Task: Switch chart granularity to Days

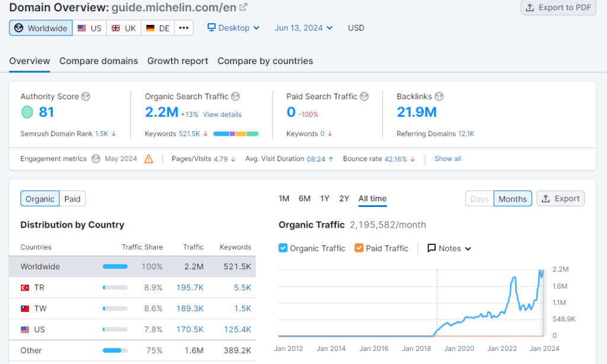Action: click(x=479, y=199)
